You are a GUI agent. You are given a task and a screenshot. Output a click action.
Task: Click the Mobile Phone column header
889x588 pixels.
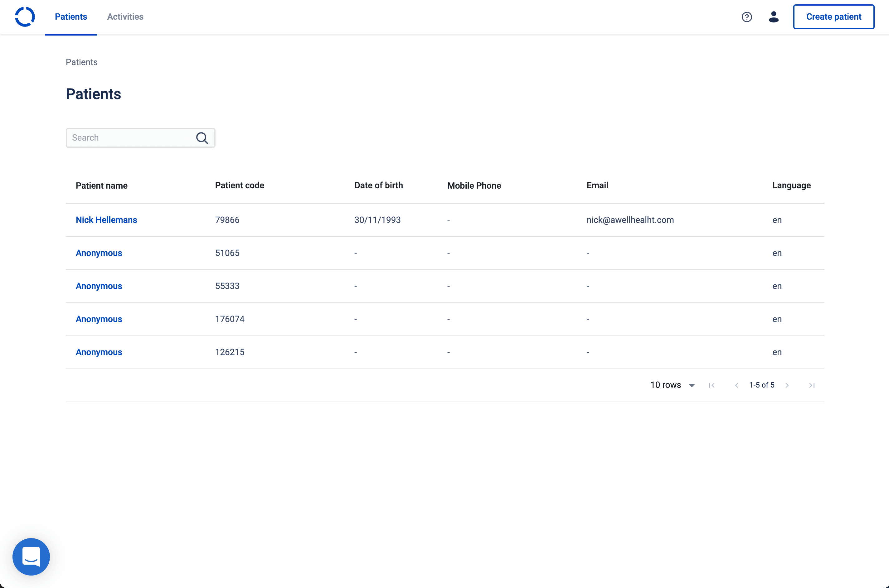[x=474, y=186]
